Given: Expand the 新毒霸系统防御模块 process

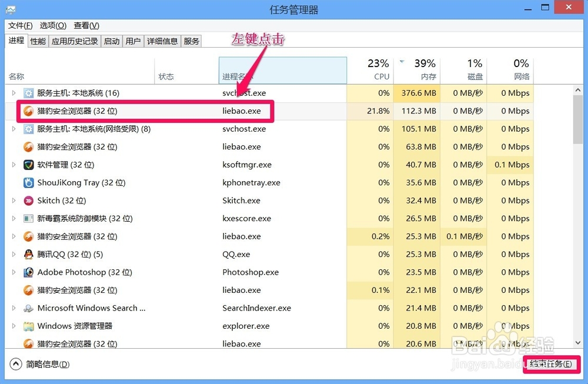Looking at the screenshot, I should coord(14,218).
